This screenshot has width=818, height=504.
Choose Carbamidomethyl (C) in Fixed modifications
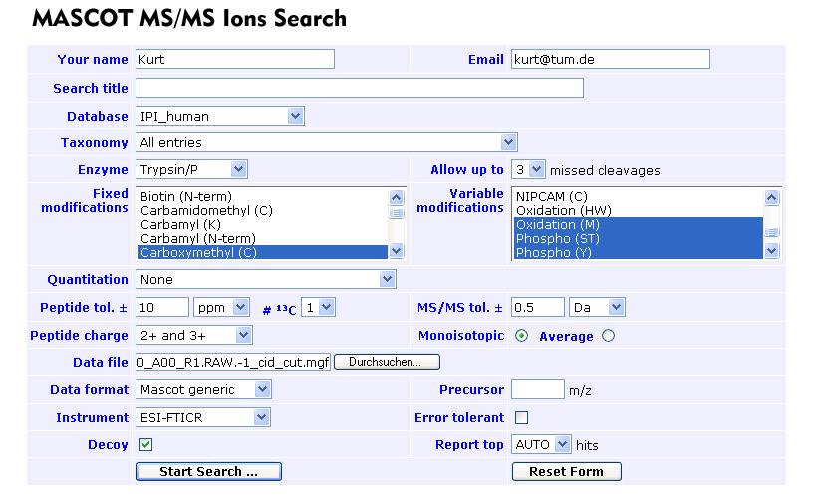coord(206,211)
